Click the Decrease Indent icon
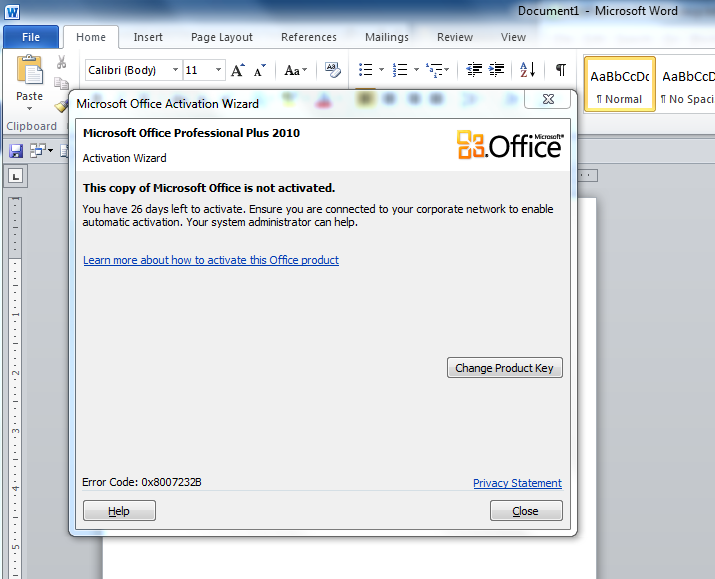The width and height of the screenshot is (715, 579). 474,70
